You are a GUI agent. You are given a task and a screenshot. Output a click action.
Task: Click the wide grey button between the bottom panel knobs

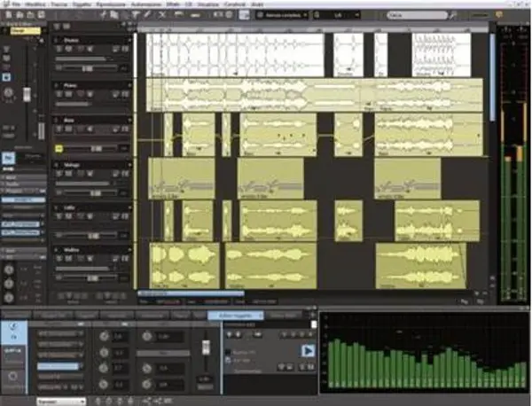pyautogui.click(x=163, y=353)
